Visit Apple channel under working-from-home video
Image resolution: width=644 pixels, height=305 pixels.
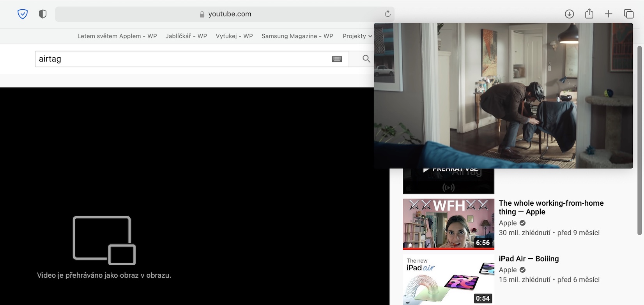[x=508, y=223]
